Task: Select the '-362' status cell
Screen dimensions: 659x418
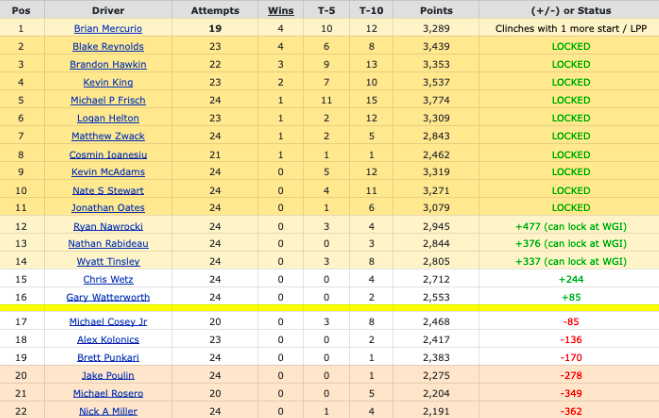Action: [571, 412]
